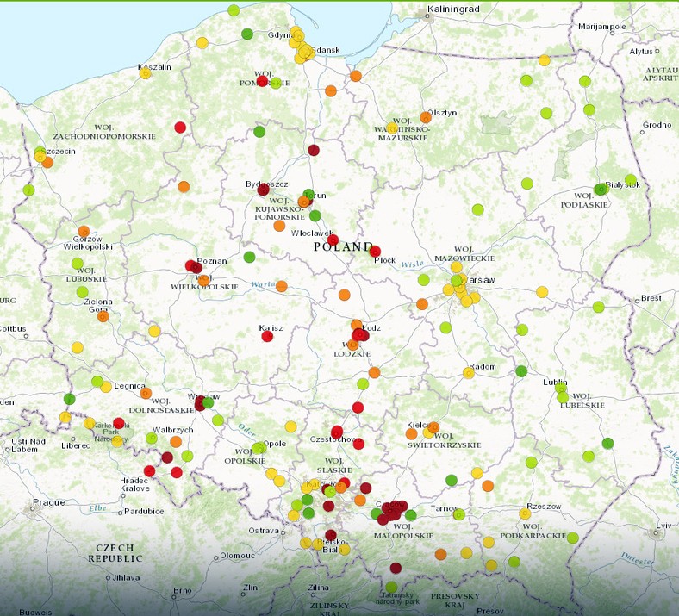This screenshot has width=679, height=616.
Task: Click the Kaliningrad city label
Action: coord(452,10)
